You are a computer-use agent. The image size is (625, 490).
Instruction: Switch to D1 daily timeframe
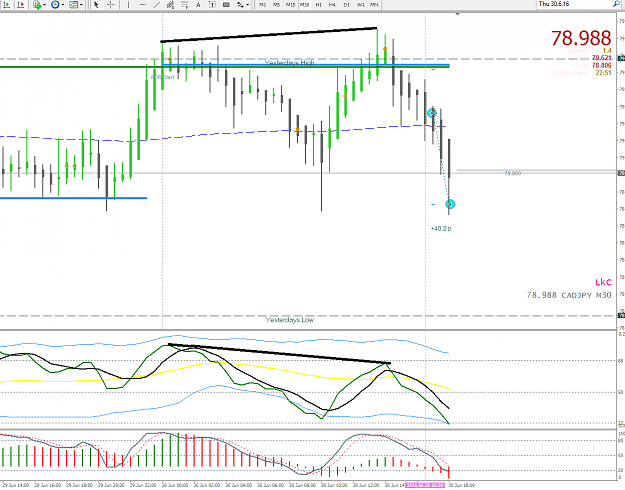(346, 5)
